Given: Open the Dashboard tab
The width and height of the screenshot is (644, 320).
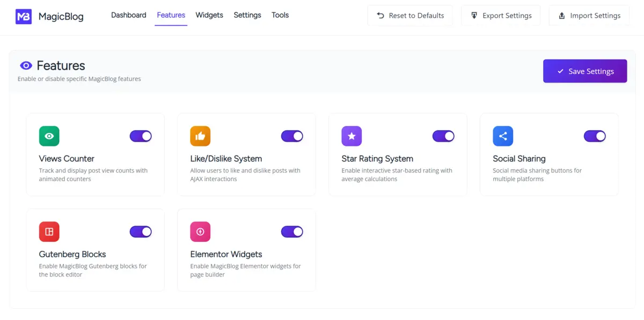Looking at the screenshot, I should (x=129, y=15).
